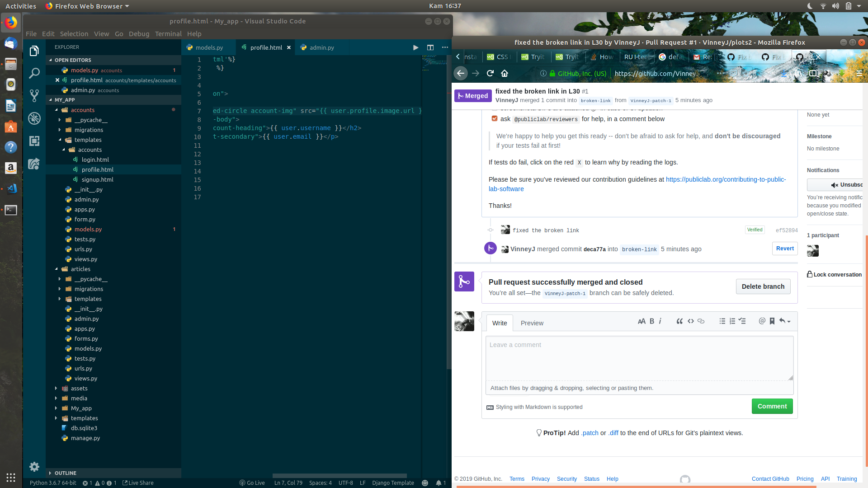Click the Revert button
The width and height of the screenshot is (868, 488).
pyautogui.click(x=784, y=249)
